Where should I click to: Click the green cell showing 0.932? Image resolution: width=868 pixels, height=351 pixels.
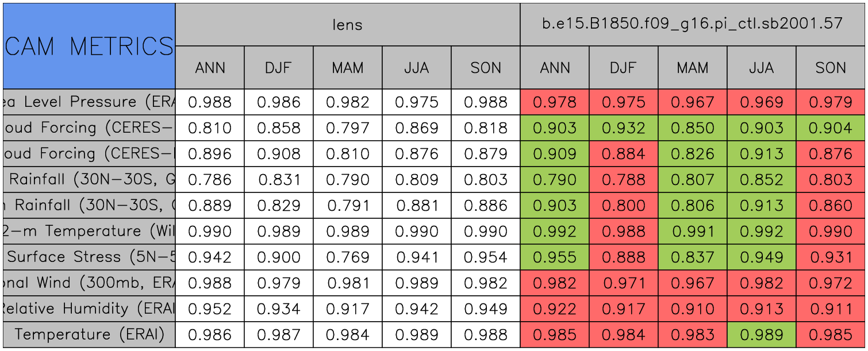623,128
